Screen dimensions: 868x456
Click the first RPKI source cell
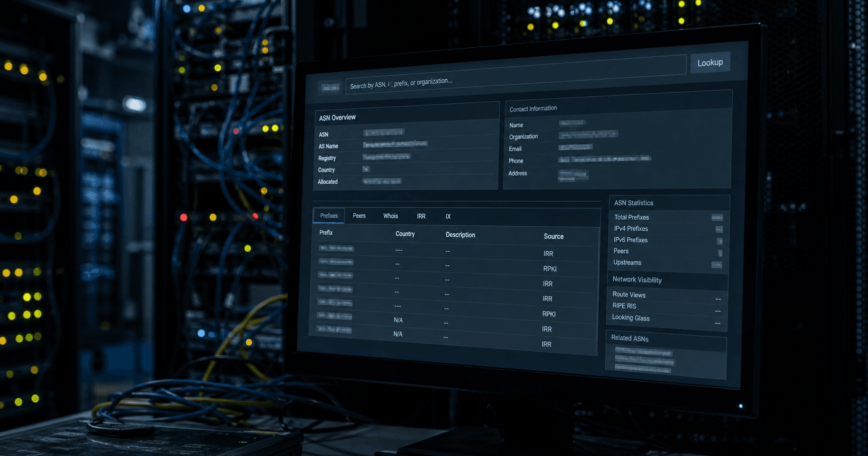point(550,269)
